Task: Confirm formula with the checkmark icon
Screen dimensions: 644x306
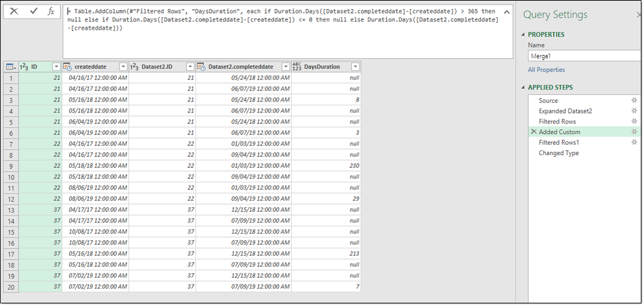Action: [x=34, y=12]
